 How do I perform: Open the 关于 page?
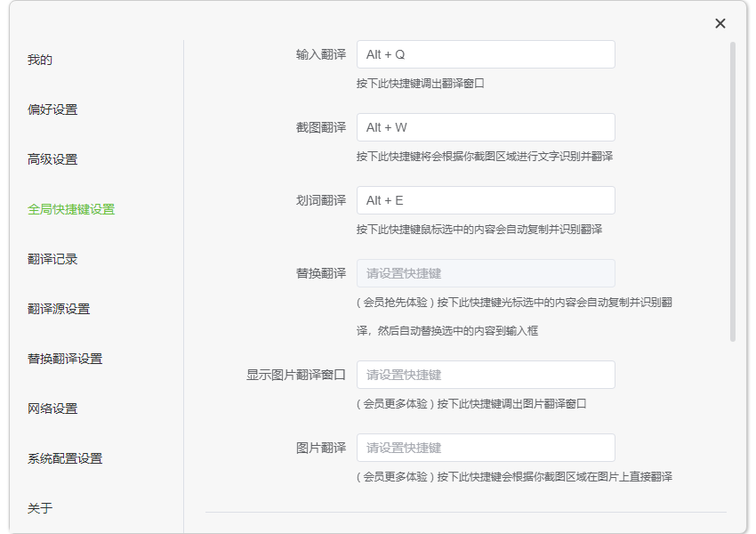point(37,507)
